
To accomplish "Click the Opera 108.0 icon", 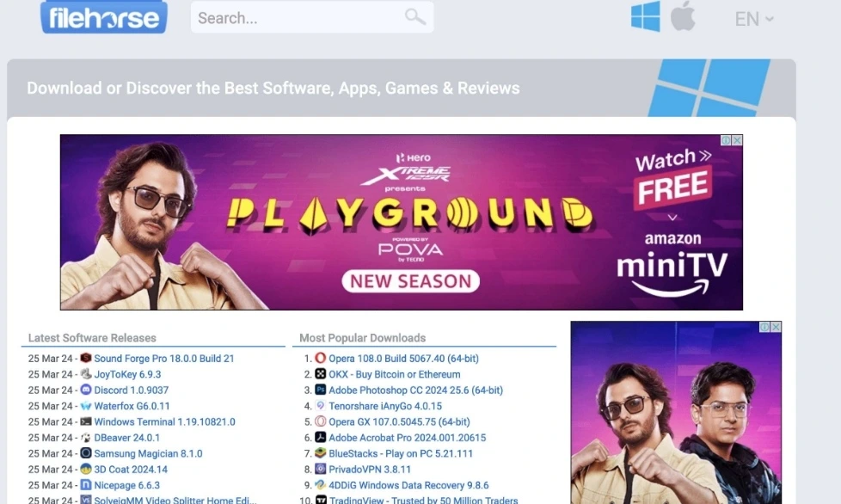I will pyautogui.click(x=320, y=358).
